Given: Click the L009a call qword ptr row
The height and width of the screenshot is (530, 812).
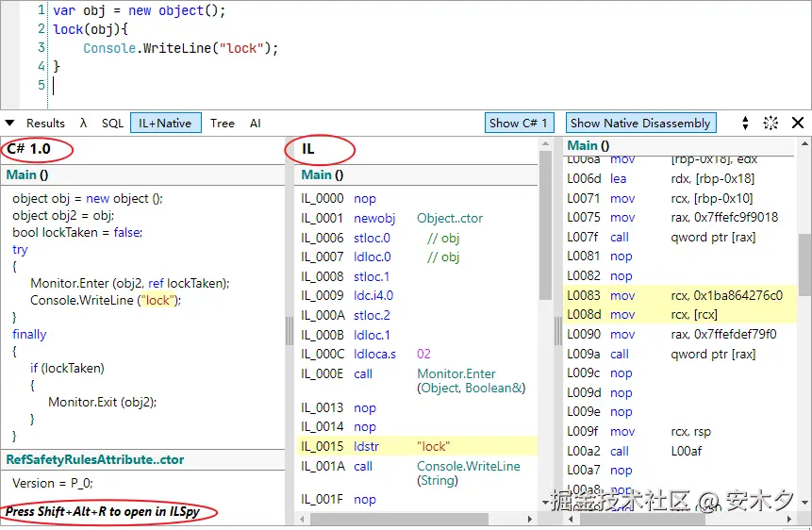Looking at the screenshot, I should click(x=661, y=354).
